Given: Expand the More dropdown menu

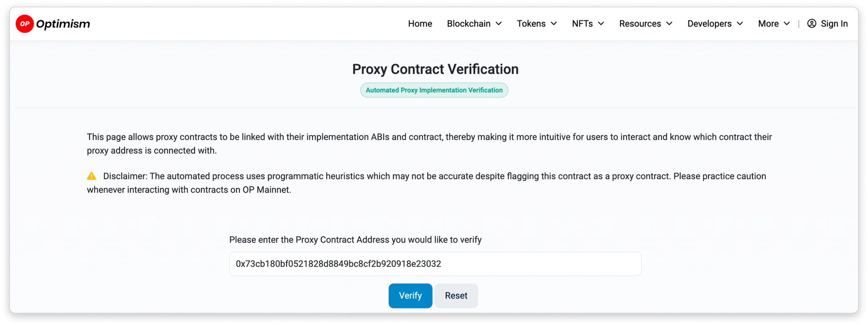Looking at the screenshot, I should tap(774, 23).
